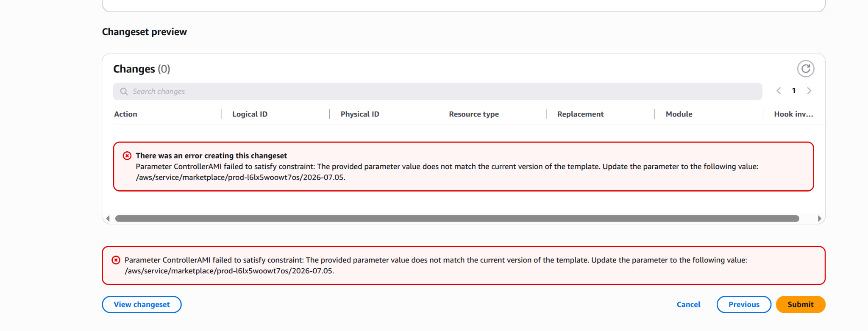Viewport: 868px width, 331px height.
Task: Click error icon in changeset error box
Action: coord(127,156)
